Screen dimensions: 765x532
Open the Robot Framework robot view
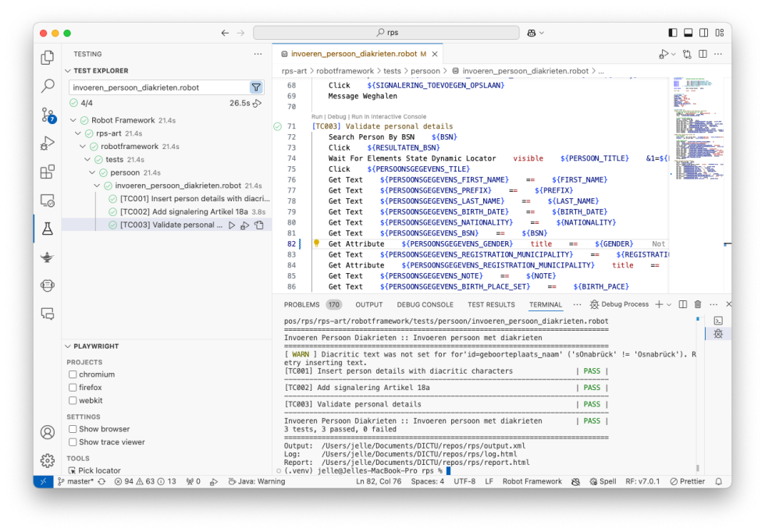click(48, 286)
